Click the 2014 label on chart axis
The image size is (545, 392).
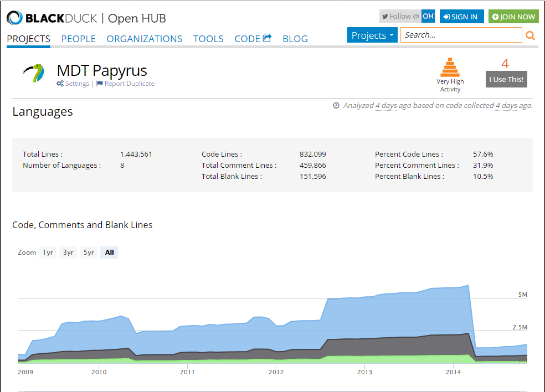click(x=453, y=372)
